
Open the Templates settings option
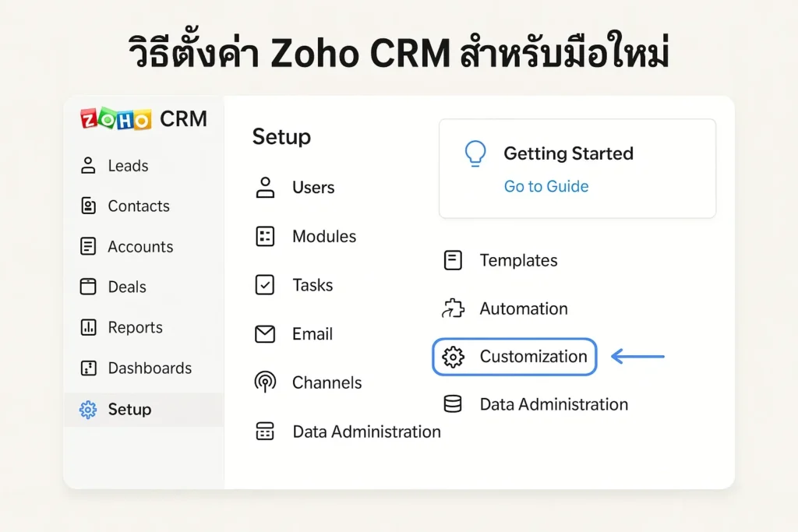pyautogui.click(x=518, y=261)
